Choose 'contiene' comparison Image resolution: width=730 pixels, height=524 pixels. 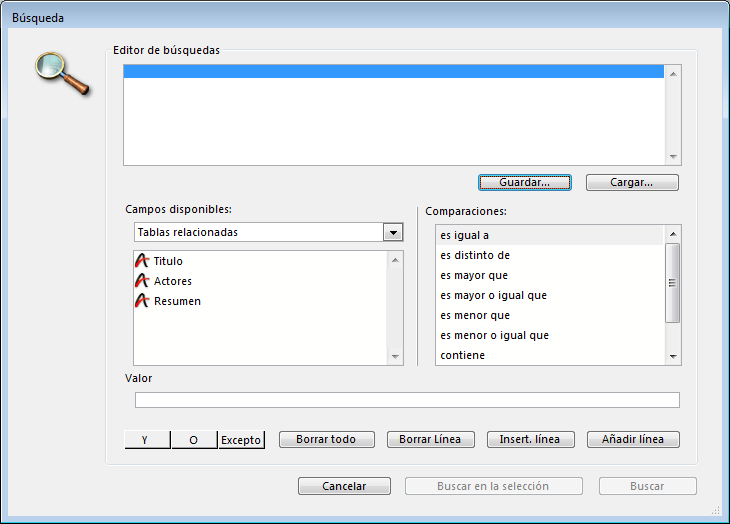point(463,355)
